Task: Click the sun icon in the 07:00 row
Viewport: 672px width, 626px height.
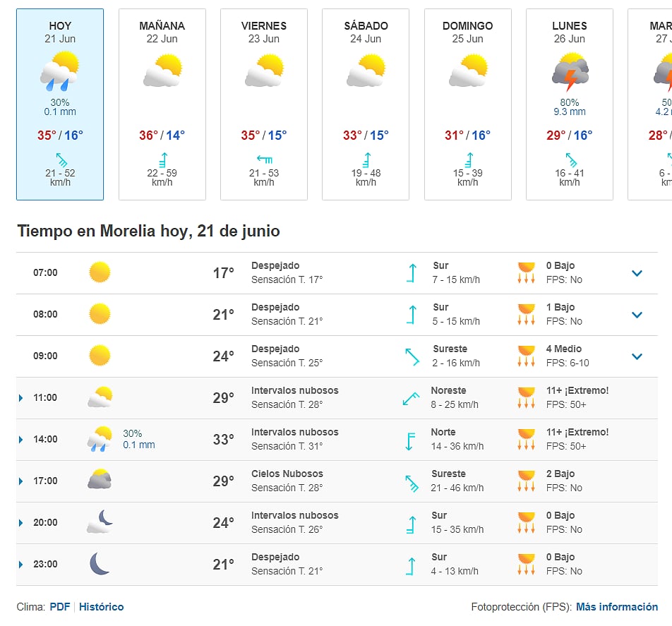Action: click(100, 272)
